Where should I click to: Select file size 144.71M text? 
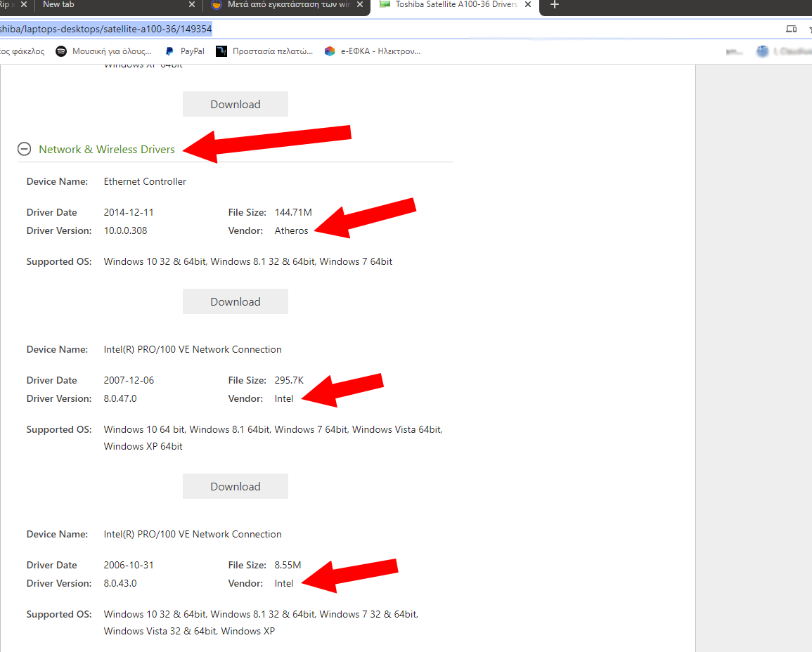293,212
